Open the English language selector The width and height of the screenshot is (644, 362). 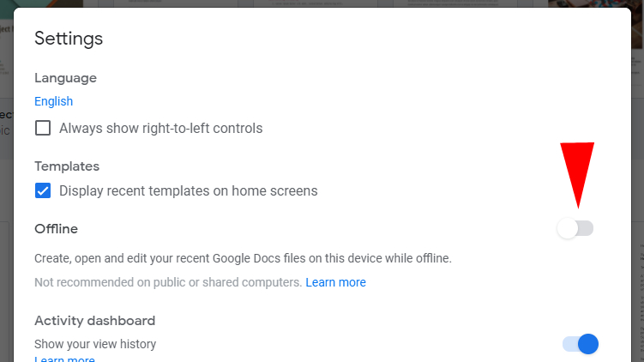click(x=53, y=101)
